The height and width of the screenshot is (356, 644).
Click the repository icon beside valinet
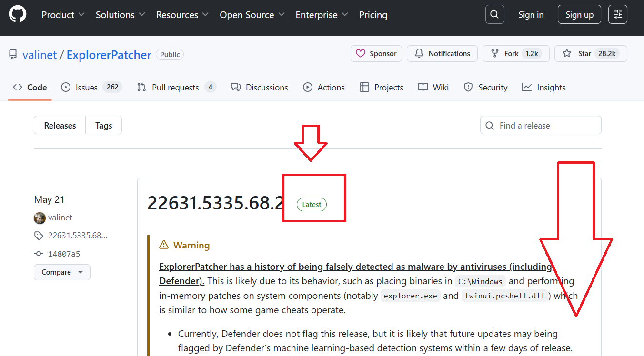[x=13, y=54]
